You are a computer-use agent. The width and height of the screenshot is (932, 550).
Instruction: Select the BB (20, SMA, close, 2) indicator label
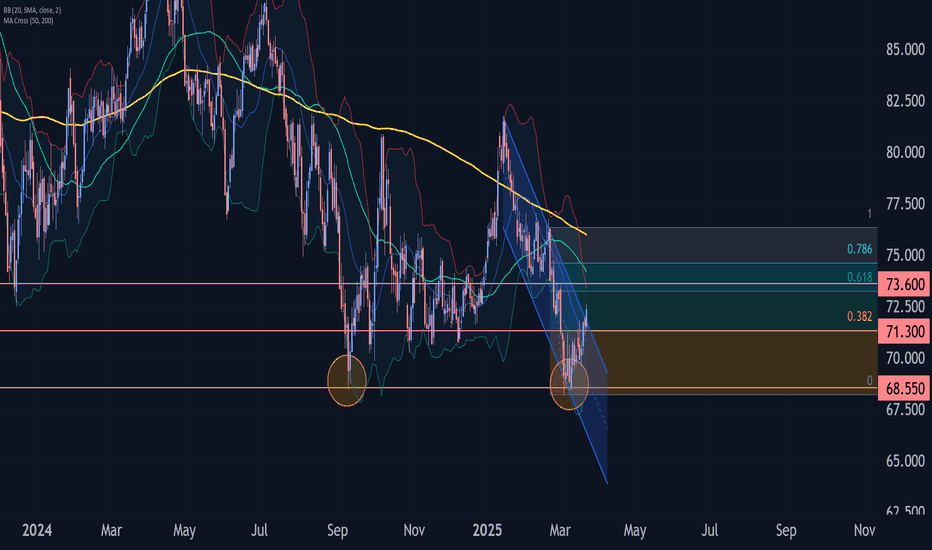pos(32,11)
